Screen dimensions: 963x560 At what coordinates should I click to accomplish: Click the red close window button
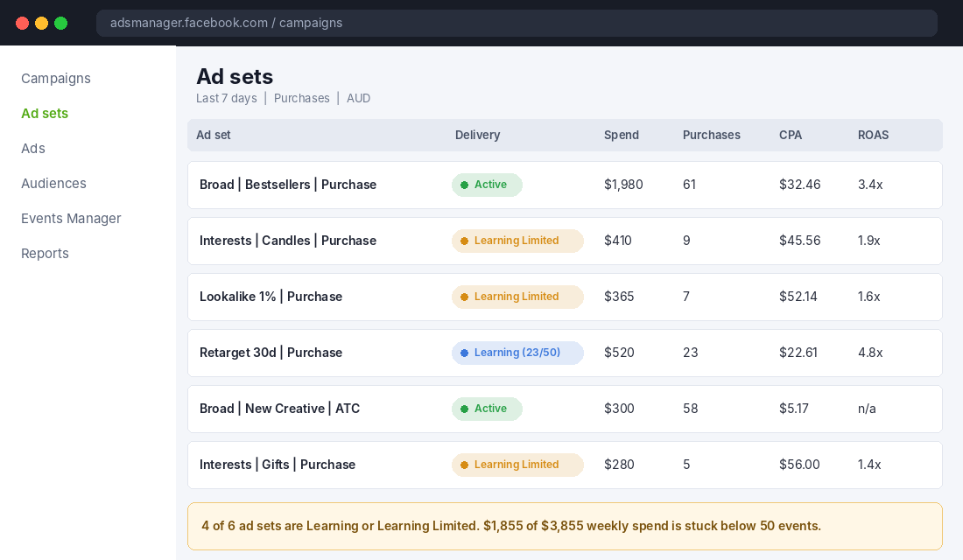tap(22, 24)
